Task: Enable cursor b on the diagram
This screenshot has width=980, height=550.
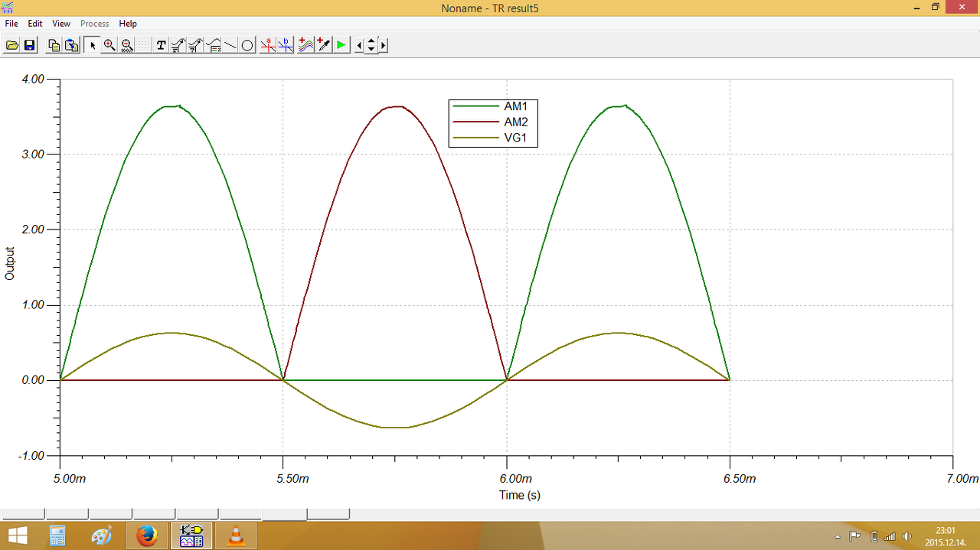Action: coord(286,45)
